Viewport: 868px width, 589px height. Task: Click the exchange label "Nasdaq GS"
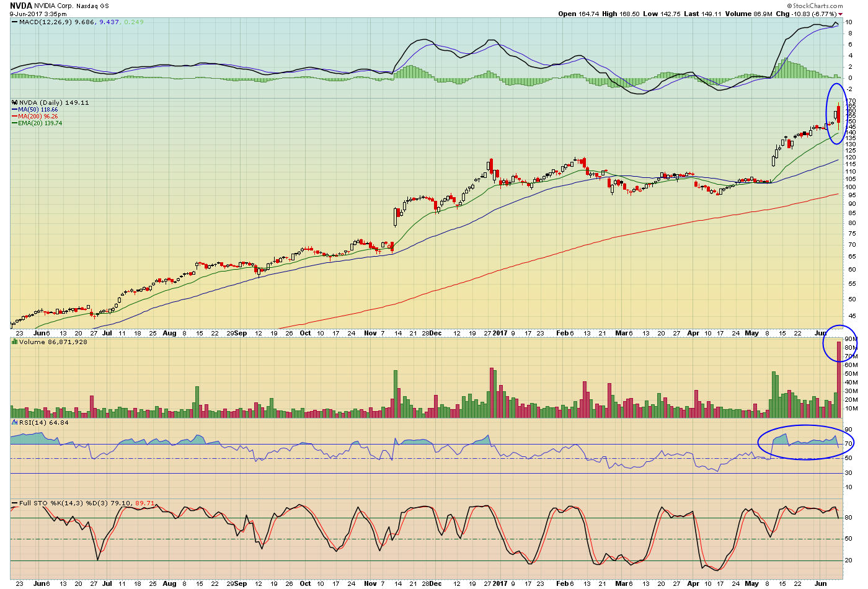91,6
